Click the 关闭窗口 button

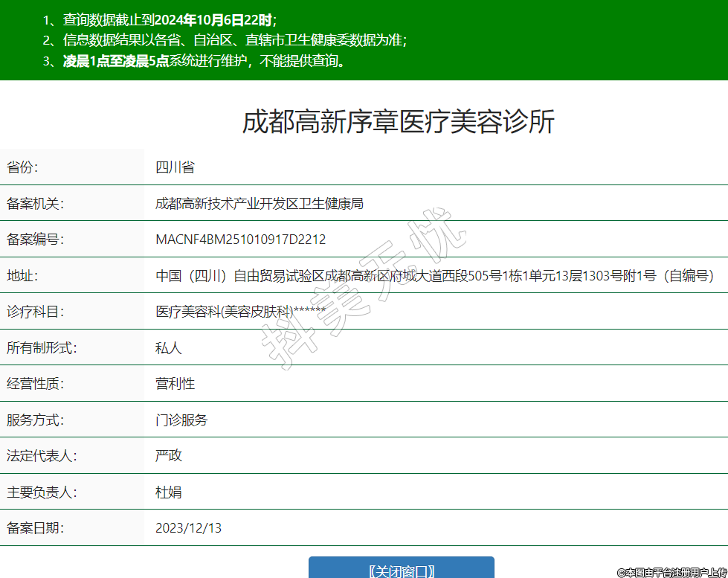(x=401, y=569)
